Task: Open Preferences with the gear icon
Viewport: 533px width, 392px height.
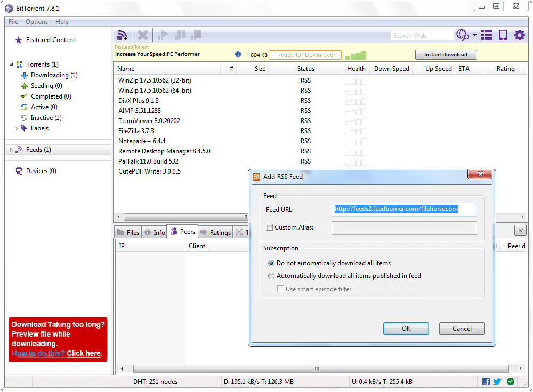Action: [x=519, y=35]
